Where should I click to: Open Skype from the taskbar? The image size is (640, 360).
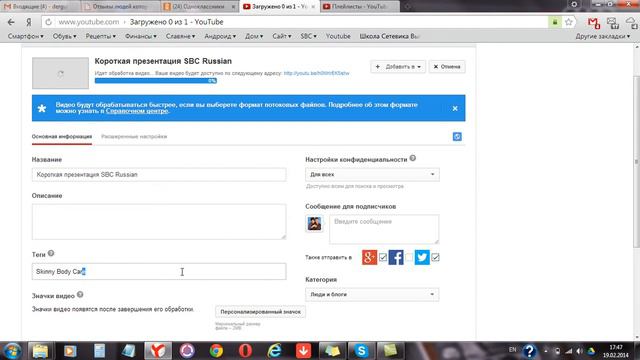[x=361, y=351]
